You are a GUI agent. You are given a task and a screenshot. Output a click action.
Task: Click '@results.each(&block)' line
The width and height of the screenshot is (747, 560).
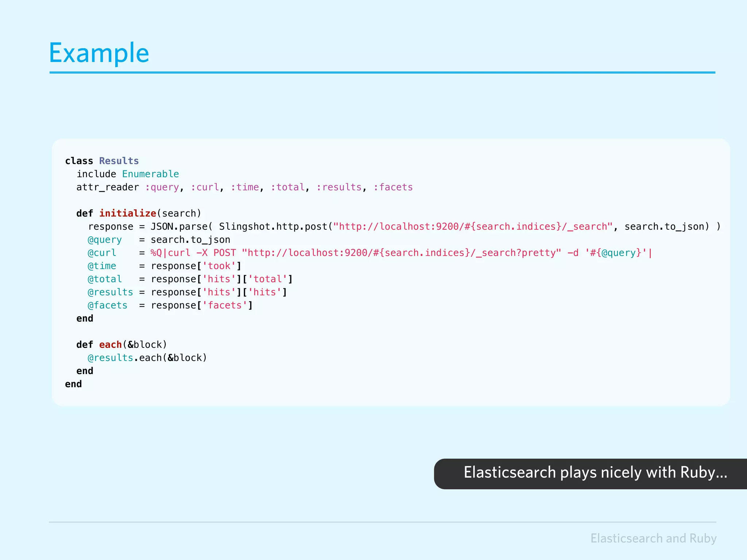147,358
